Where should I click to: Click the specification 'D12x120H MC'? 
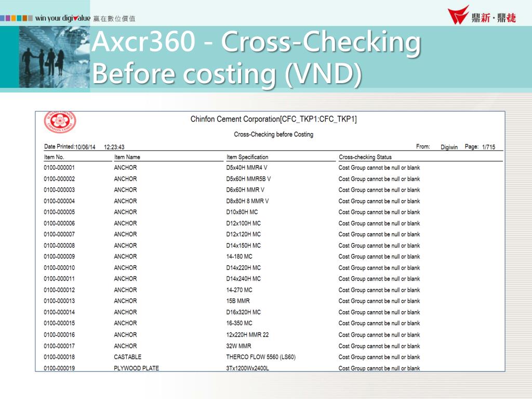click(x=244, y=234)
